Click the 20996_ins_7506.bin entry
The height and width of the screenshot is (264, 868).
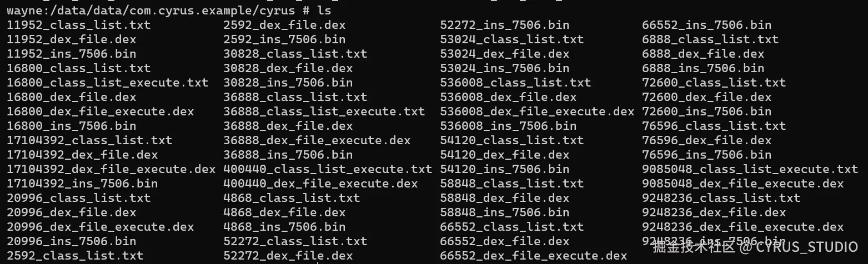[71, 241]
